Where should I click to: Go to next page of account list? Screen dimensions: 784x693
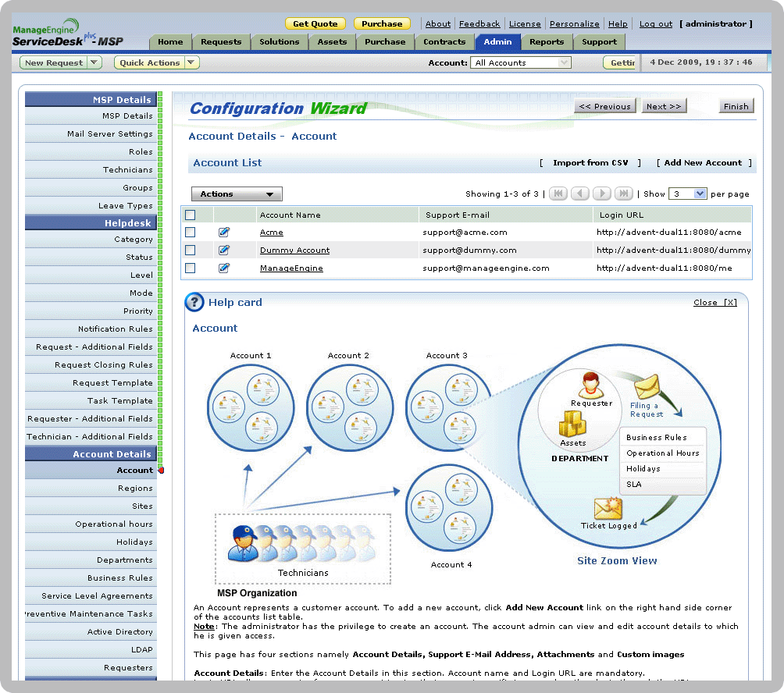[x=602, y=194]
